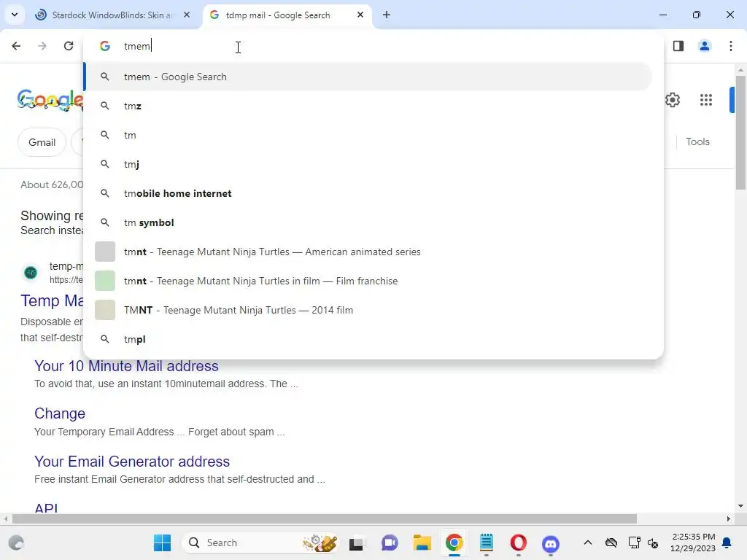The image size is (747, 560).
Task: Open the Notepad taskbar icon
Action: coord(487,542)
